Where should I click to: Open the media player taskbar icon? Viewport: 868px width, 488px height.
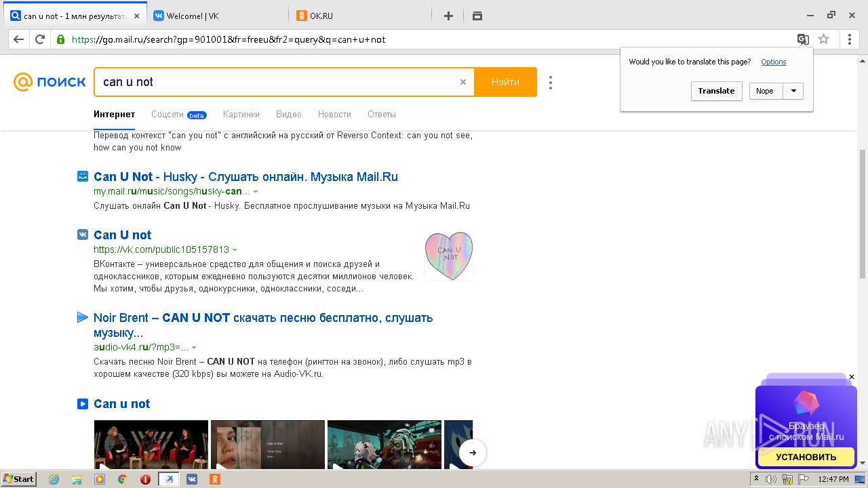click(100, 479)
